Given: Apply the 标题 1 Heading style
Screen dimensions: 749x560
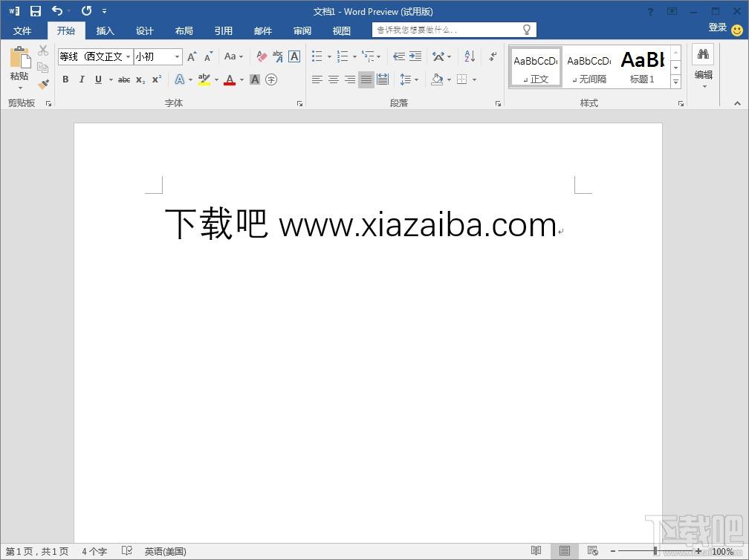Looking at the screenshot, I should [x=643, y=68].
